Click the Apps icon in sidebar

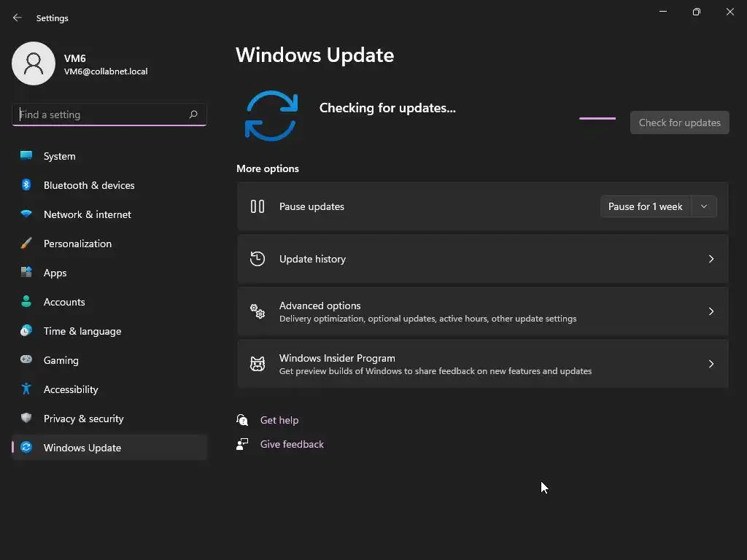click(26, 272)
